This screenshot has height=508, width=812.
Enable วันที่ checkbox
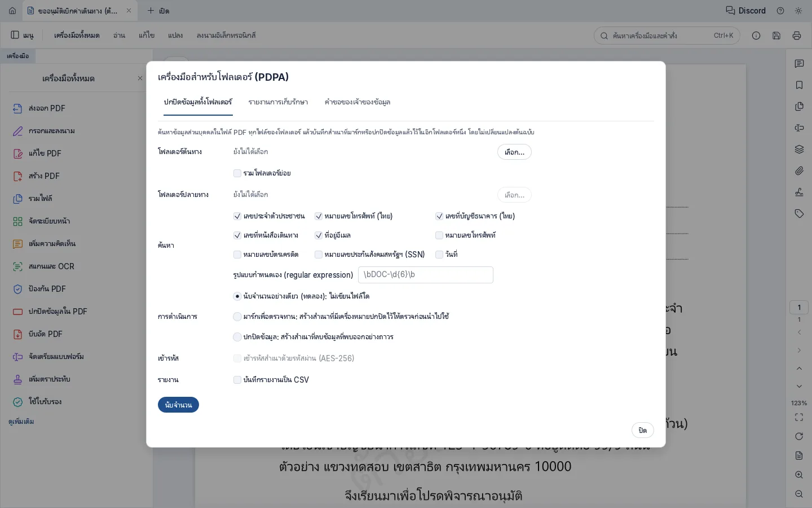click(439, 255)
